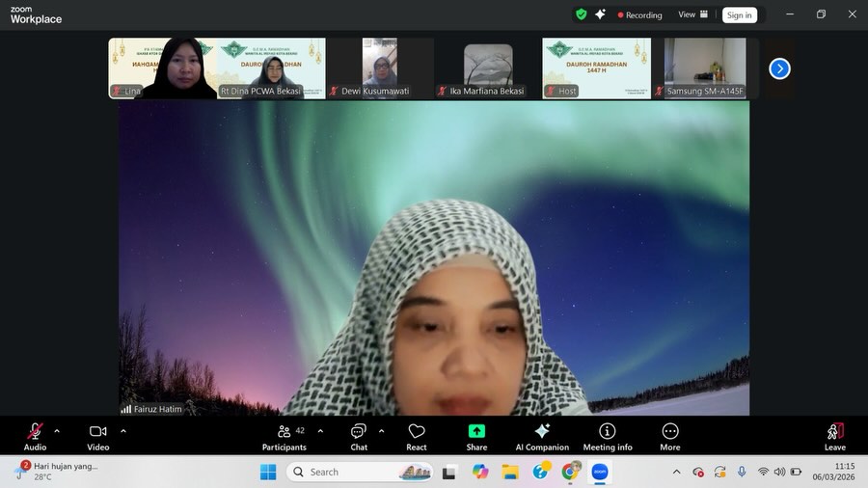The height and width of the screenshot is (488, 868).
Task: Expand video options arrow next to Video
Action: coord(123,431)
